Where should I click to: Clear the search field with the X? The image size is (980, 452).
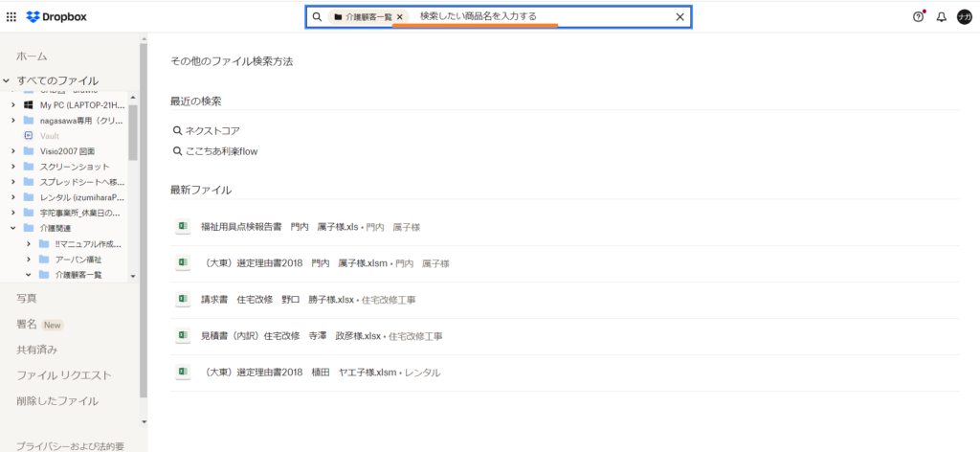click(x=679, y=17)
